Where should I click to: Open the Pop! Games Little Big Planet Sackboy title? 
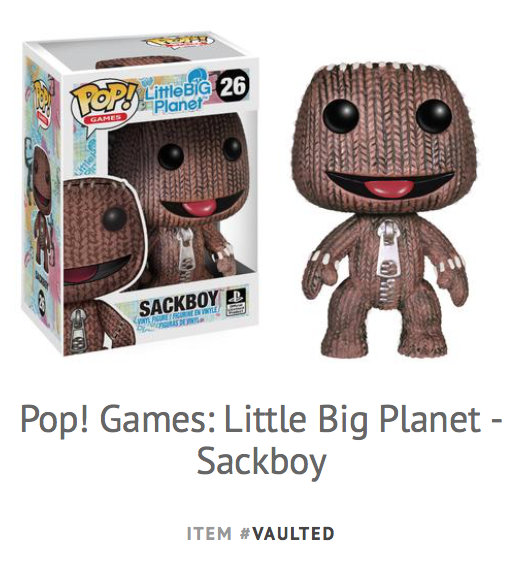click(x=261, y=438)
